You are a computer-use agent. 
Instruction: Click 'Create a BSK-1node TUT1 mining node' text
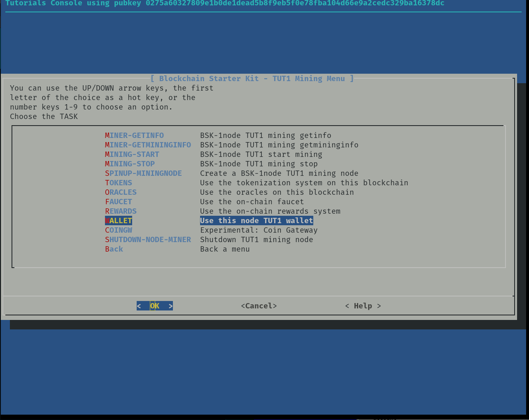click(x=279, y=173)
